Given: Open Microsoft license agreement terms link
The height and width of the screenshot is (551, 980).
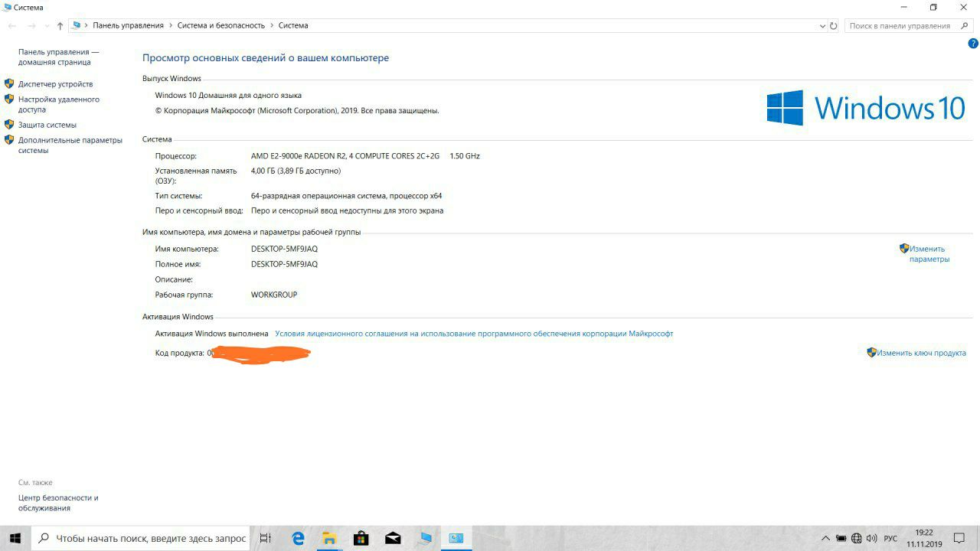Looking at the screenshot, I should [474, 334].
